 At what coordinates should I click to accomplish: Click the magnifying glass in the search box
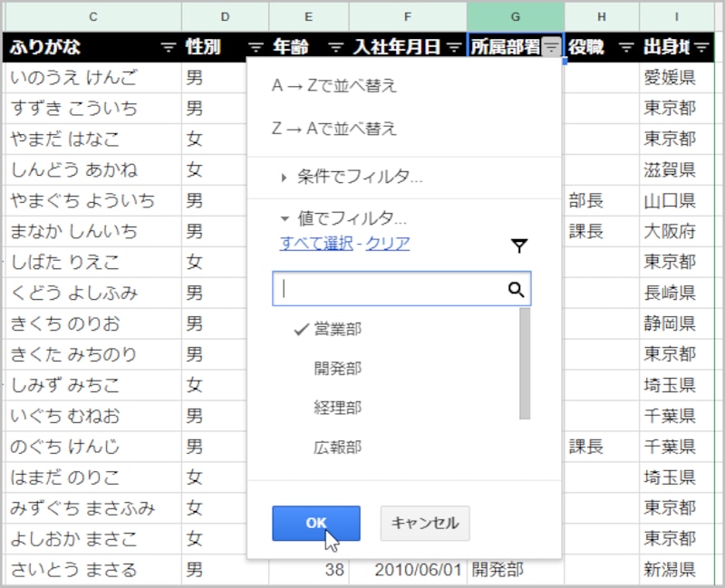[x=517, y=288]
